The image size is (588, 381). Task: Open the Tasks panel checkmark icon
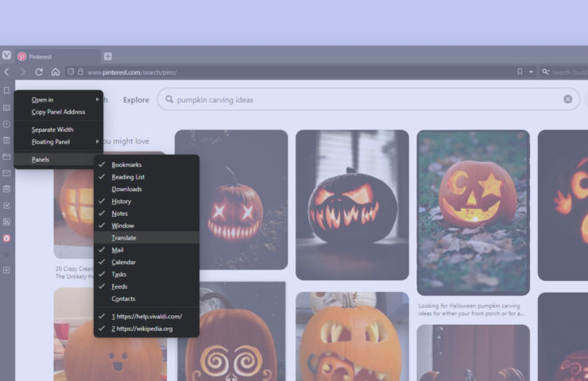(x=6, y=206)
